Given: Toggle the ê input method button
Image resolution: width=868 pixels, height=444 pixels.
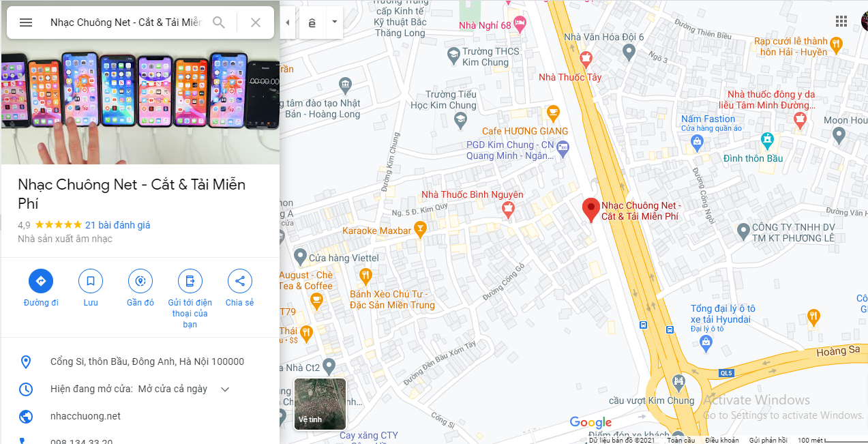Looking at the screenshot, I should pos(312,23).
